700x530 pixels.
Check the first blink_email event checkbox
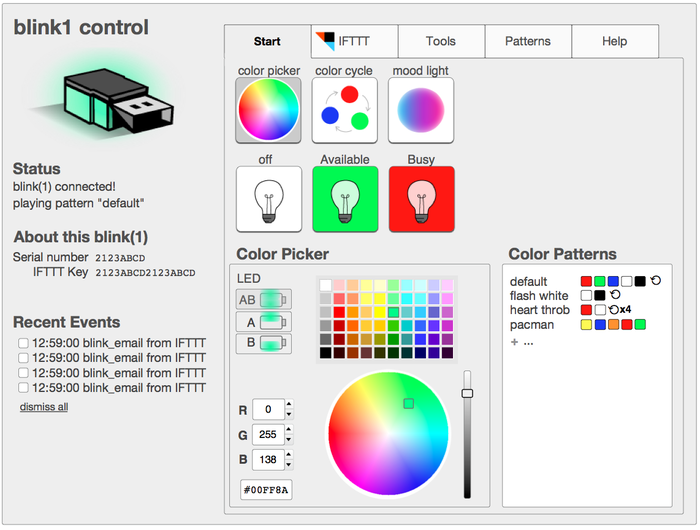[x=23, y=343]
